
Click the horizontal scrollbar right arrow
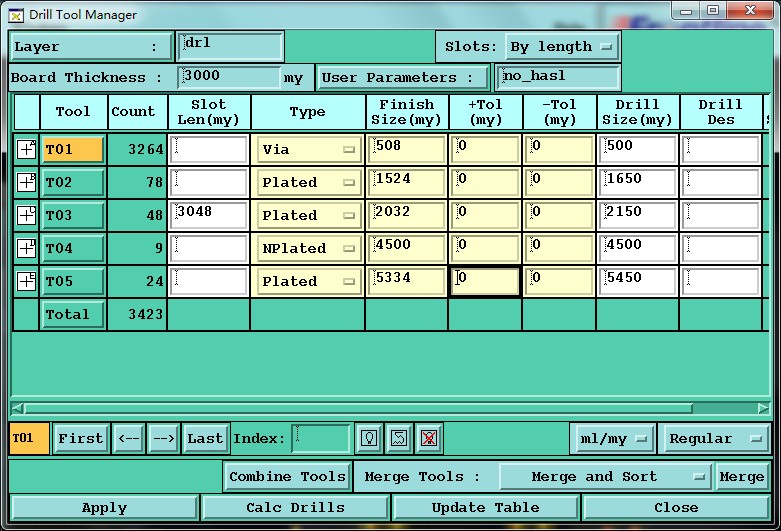(x=764, y=408)
